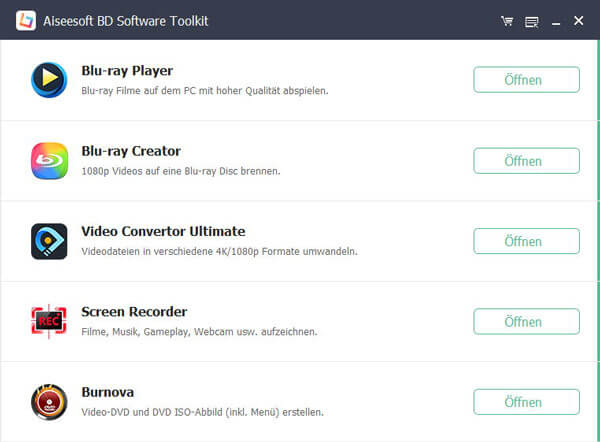Click description "Filme, Musik, Gameplay, Webcam usw. aufzeichnen"

pos(199,332)
